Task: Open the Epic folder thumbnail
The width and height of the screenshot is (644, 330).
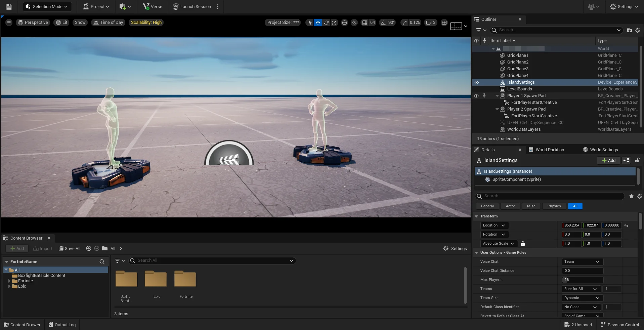Action: [x=156, y=279]
